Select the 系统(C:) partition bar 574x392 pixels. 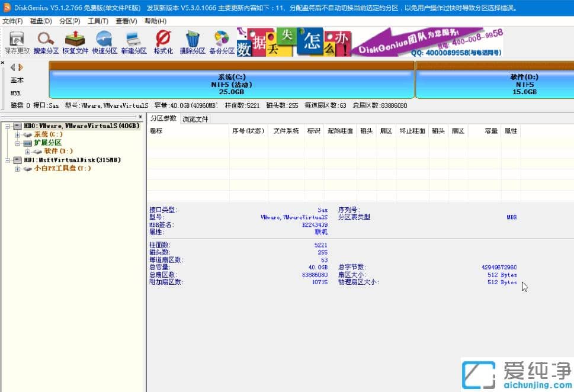[231, 82]
